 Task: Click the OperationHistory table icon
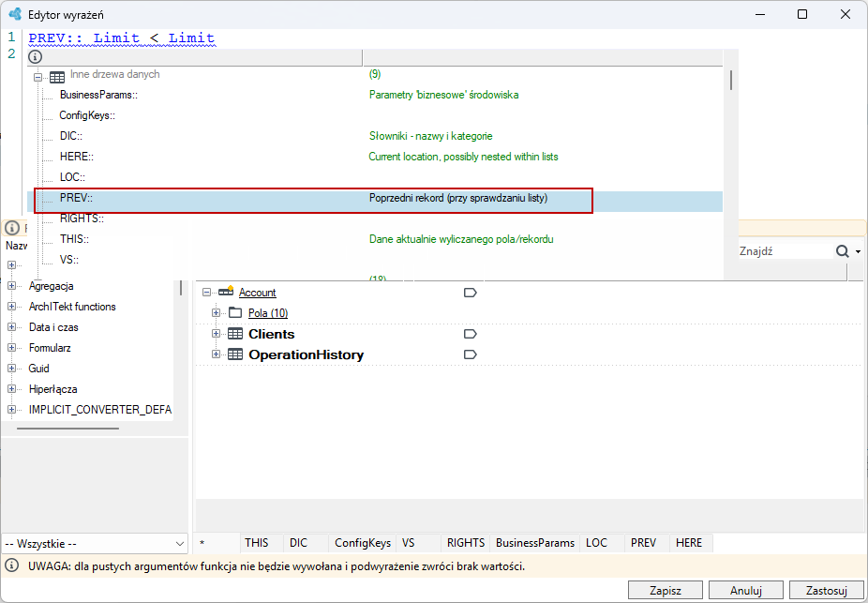pos(235,354)
